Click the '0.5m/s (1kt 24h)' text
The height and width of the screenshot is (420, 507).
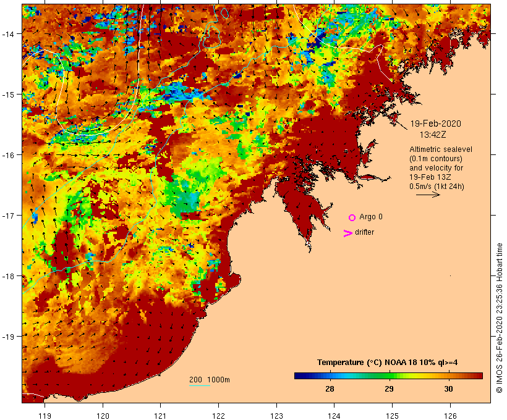[x=437, y=187]
